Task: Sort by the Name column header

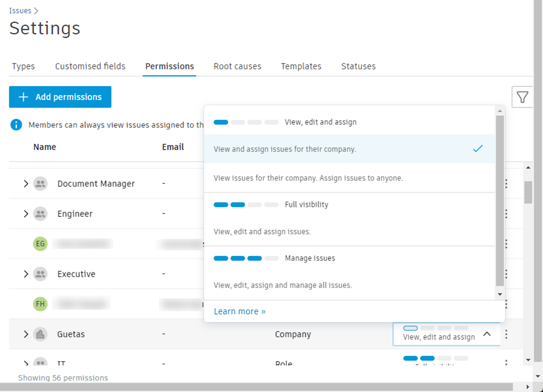Action: (45, 147)
